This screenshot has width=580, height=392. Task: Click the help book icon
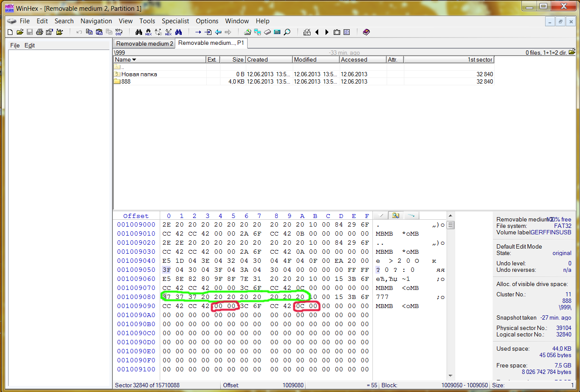coord(366,32)
